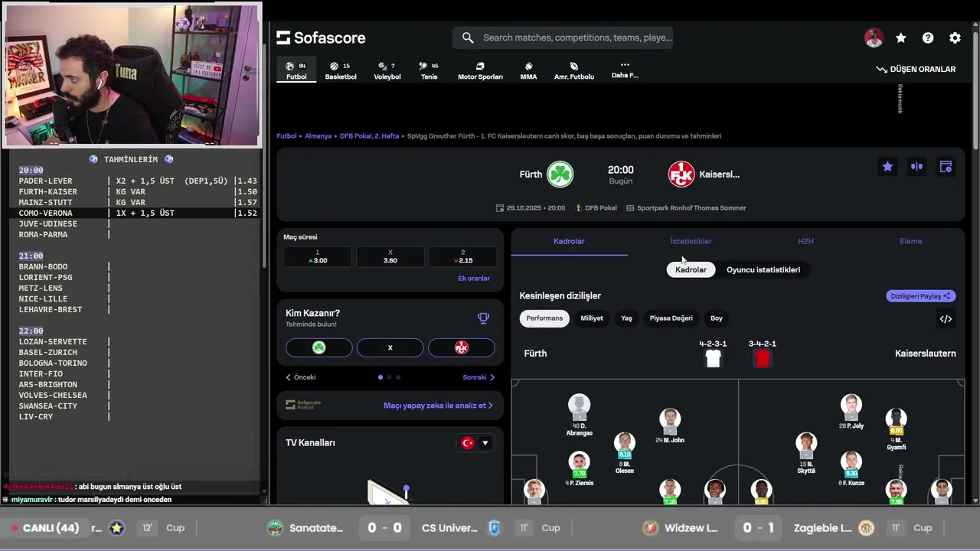Switch to the Eleme tab

pyautogui.click(x=910, y=241)
